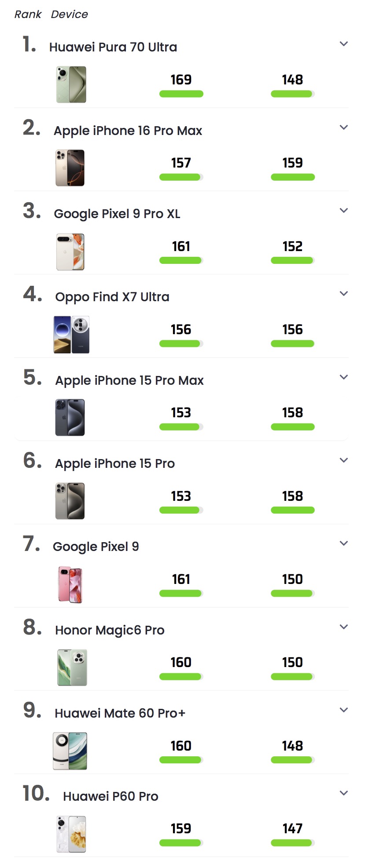
Task: Open the pink Google Pixel 9 thumbnail
Action: pyautogui.click(x=70, y=584)
